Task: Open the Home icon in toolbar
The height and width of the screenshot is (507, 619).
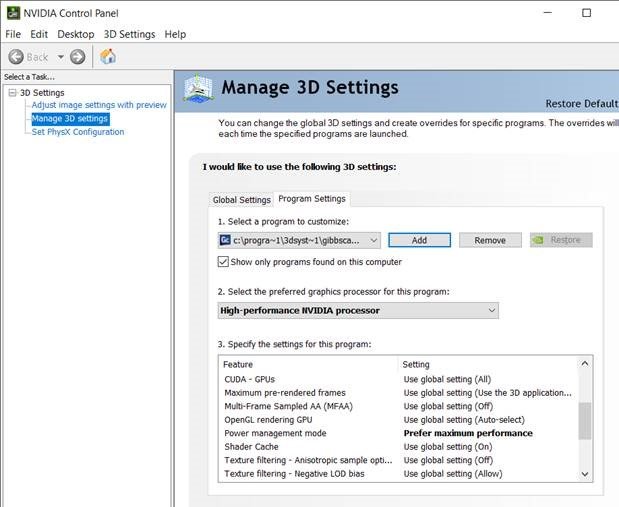Action: pyautogui.click(x=107, y=56)
